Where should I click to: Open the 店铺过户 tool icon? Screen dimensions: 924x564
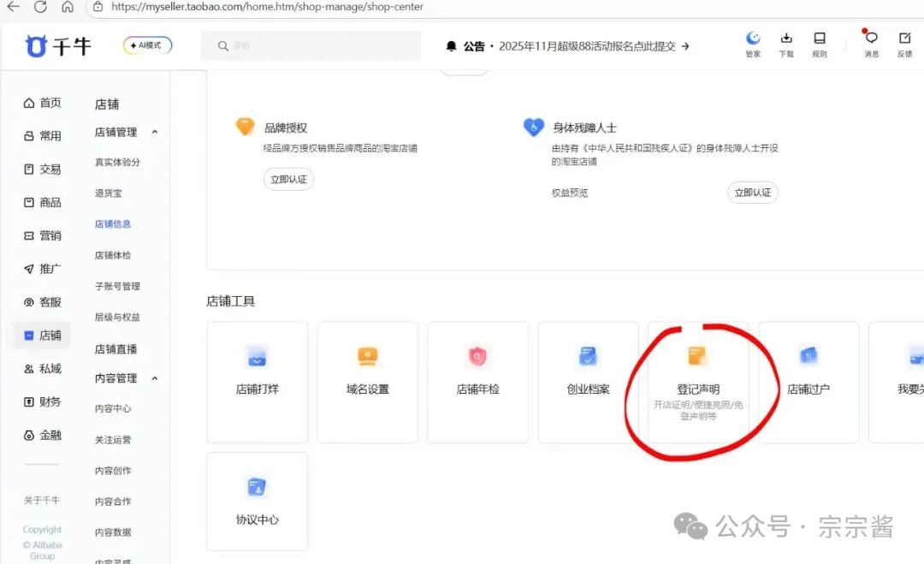coord(808,356)
